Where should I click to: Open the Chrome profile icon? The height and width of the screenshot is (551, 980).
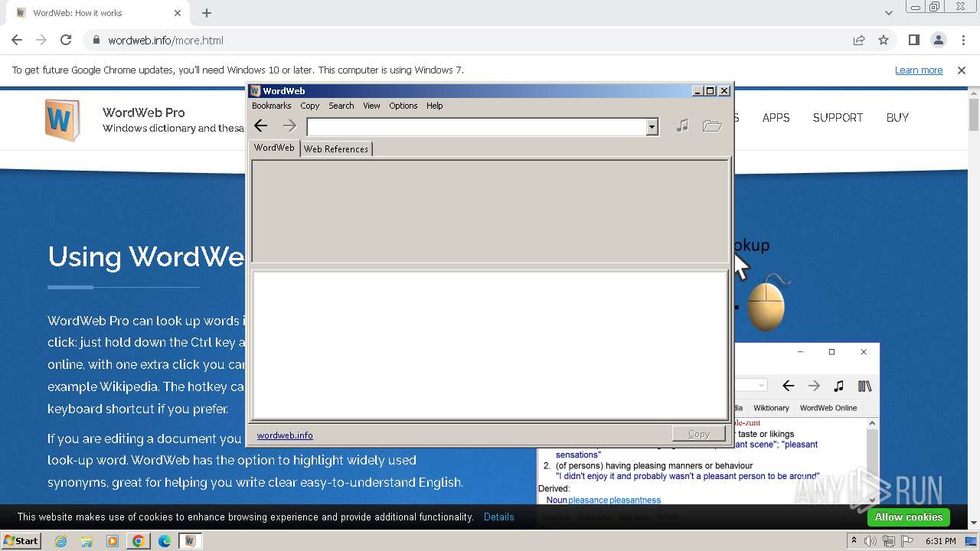[939, 40]
